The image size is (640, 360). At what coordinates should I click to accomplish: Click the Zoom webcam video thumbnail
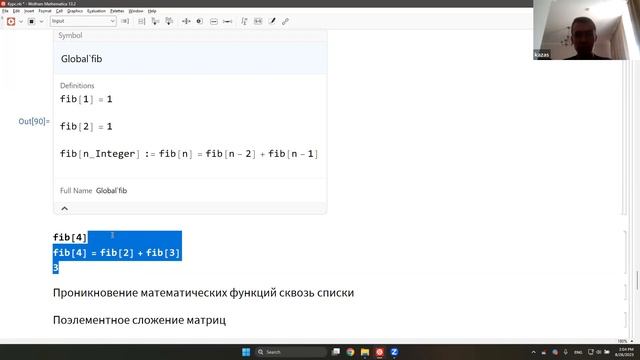coord(587,30)
